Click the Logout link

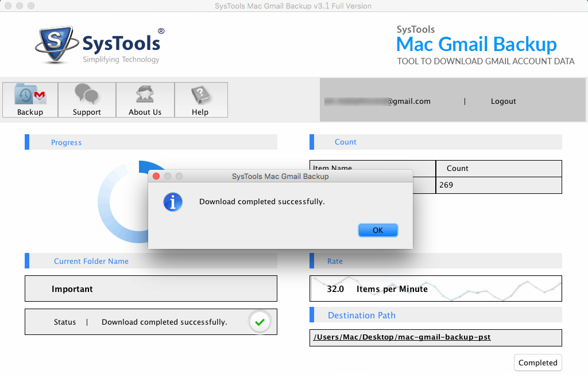(503, 101)
